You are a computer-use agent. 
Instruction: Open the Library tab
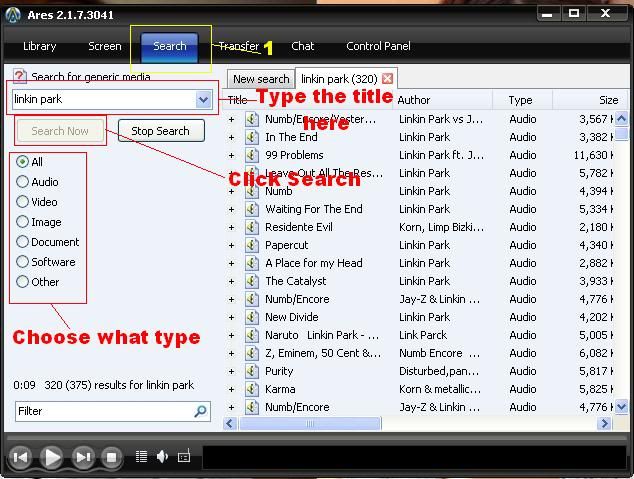click(x=40, y=46)
